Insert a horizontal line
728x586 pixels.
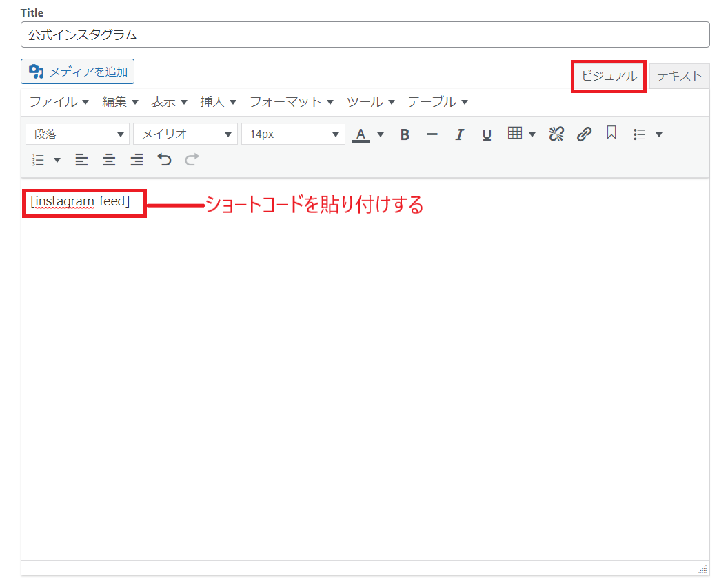(432, 134)
